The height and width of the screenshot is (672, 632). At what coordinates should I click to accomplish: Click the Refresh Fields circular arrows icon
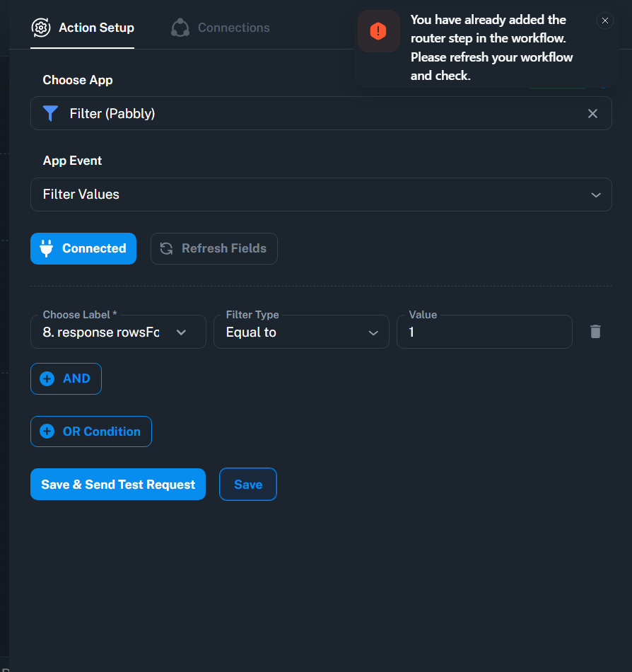[x=167, y=248]
